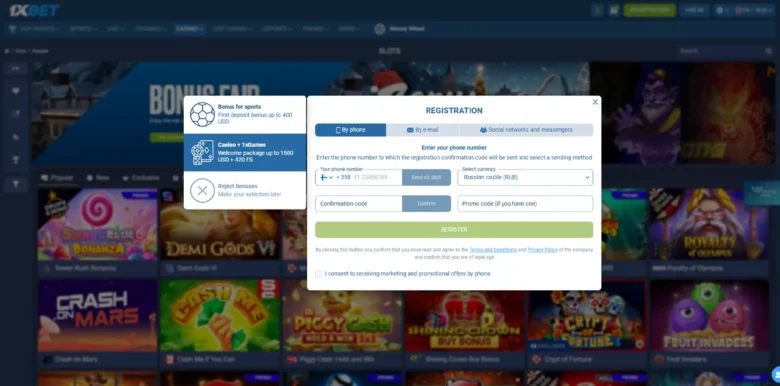The width and height of the screenshot is (780, 386).
Task: Select the By phone registration tab
Action: pyautogui.click(x=351, y=130)
